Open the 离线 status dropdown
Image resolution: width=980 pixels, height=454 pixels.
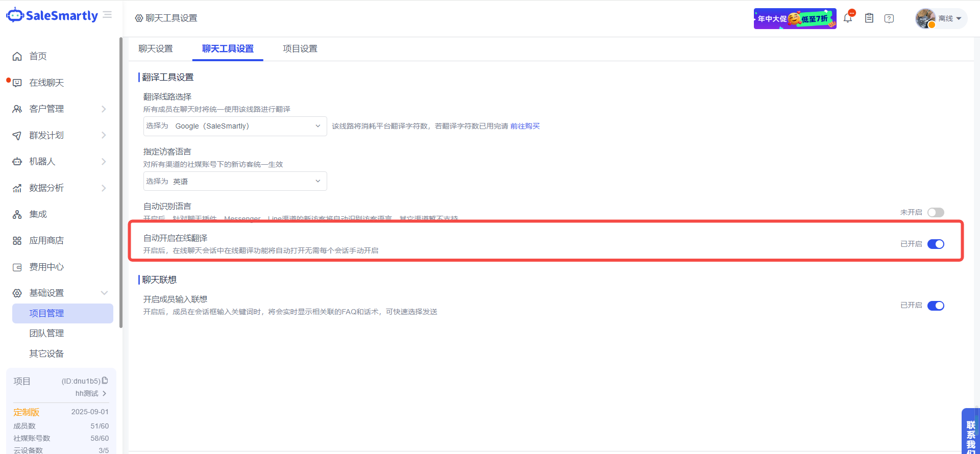click(x=950, y=18)
